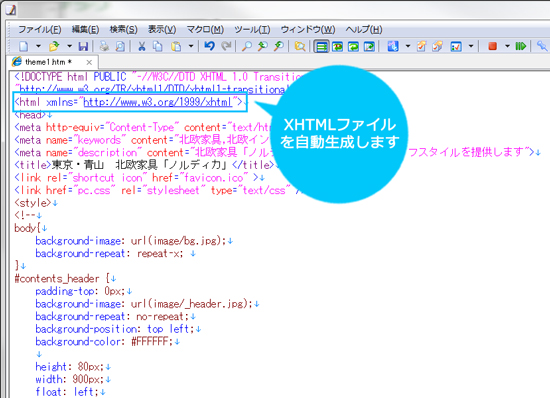The image size is (550, 398).
Task: Click the green window icon with red mark
Action: pyautogui.click(x=337, y=46)
